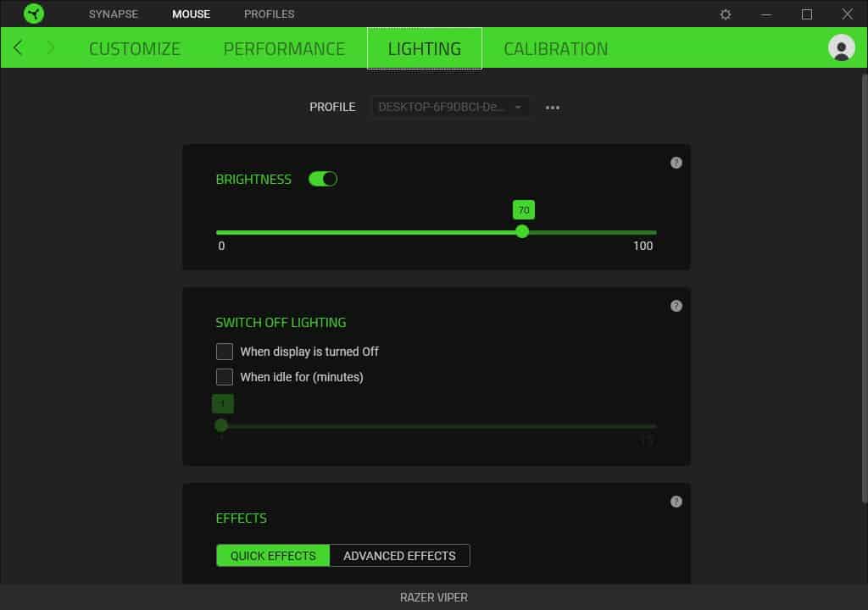Click the RAZER VIPER device bar
The width and height of the screenshot is (868, 610).
(434, 596)
